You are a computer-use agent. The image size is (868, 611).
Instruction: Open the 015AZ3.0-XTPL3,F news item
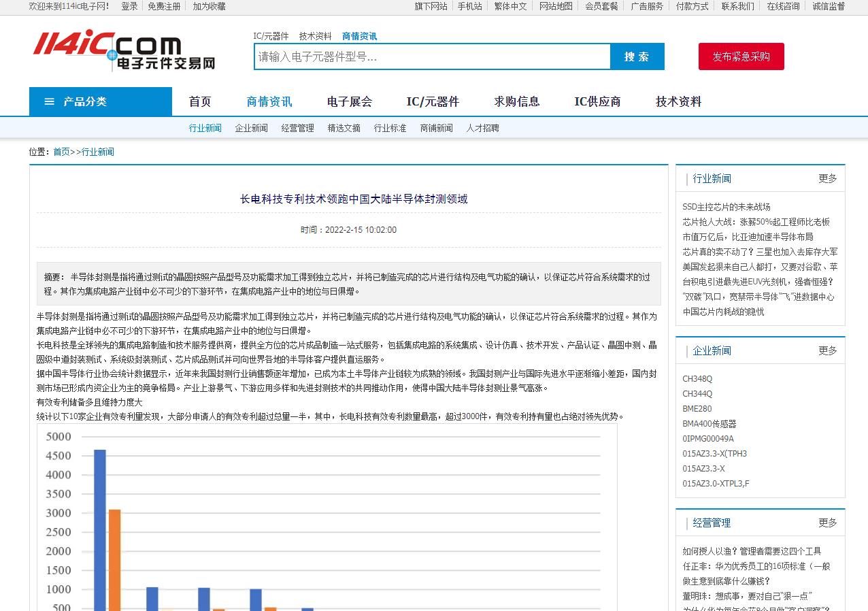click(716, 484)
